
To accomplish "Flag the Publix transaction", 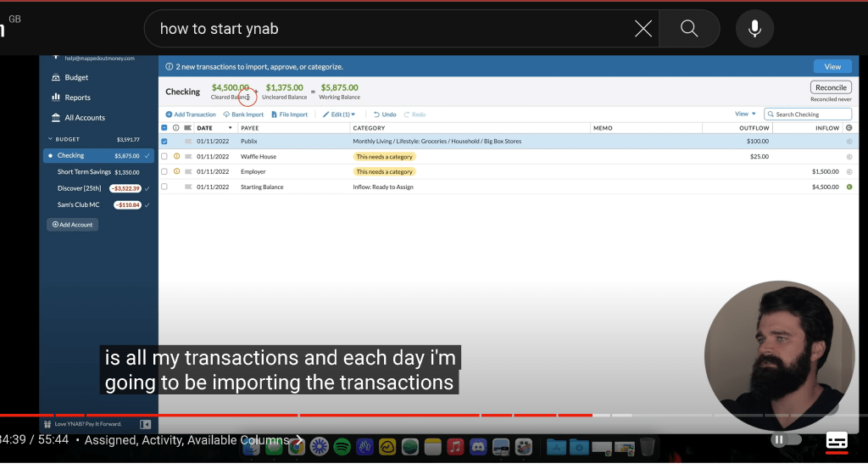I will [x=188, y=141].
